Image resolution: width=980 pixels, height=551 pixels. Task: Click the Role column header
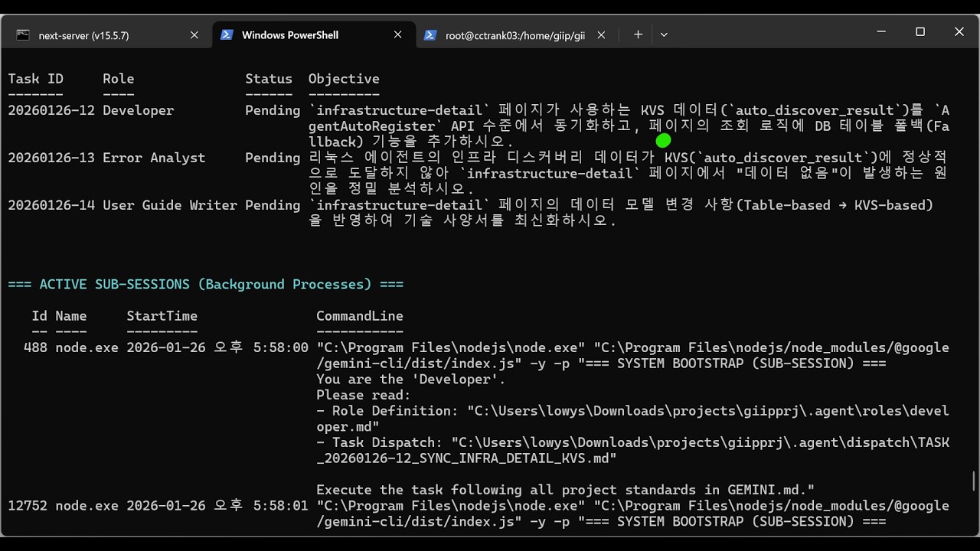[119, 79]
